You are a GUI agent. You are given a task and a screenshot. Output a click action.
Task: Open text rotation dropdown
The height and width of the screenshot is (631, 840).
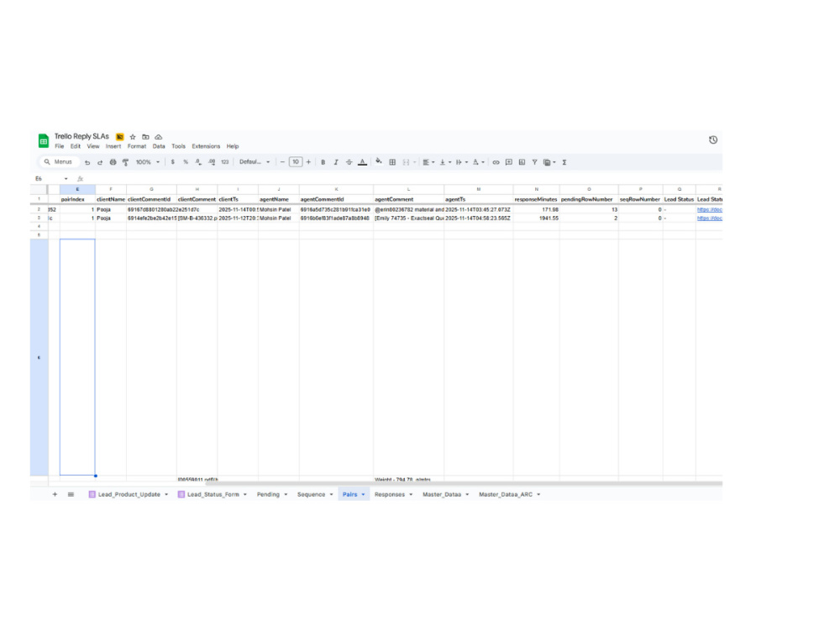coord(479,162)
